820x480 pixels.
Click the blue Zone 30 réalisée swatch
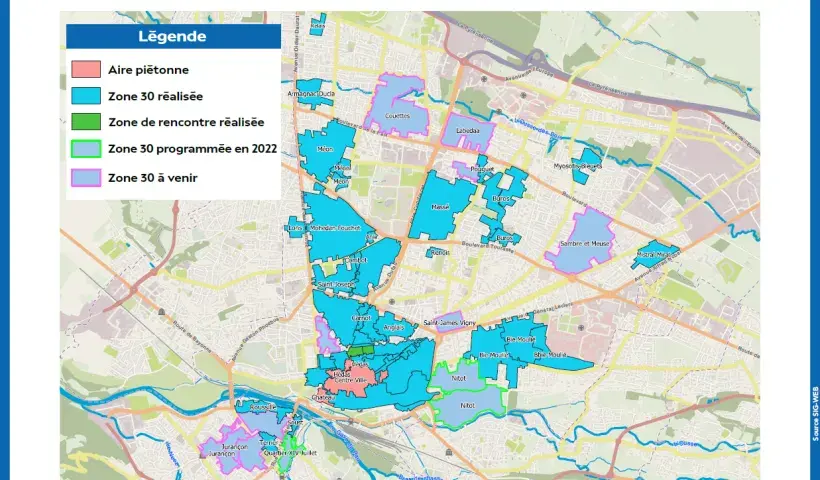(x=86, y=96)
